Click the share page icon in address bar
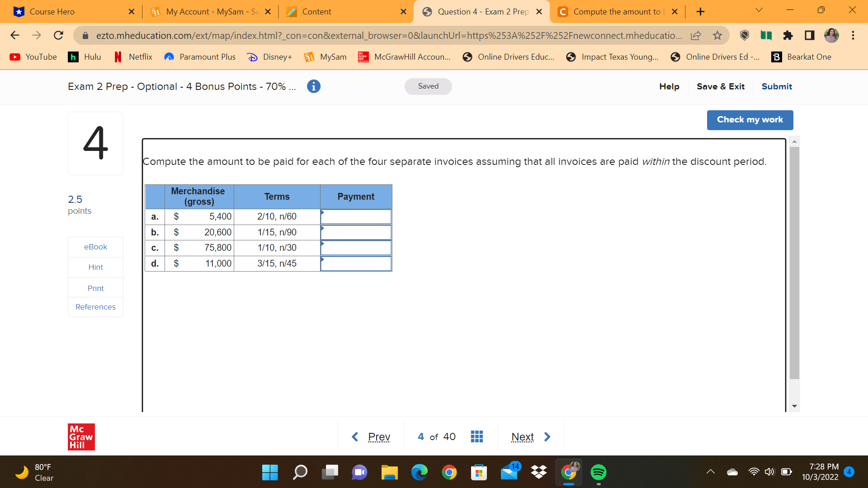The height and width of the screenshot is (488, 868). [x=696, y=35]
